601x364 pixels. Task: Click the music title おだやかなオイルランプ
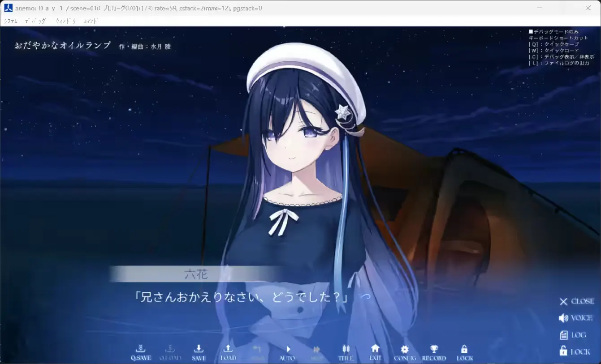[x=62, y=46]
